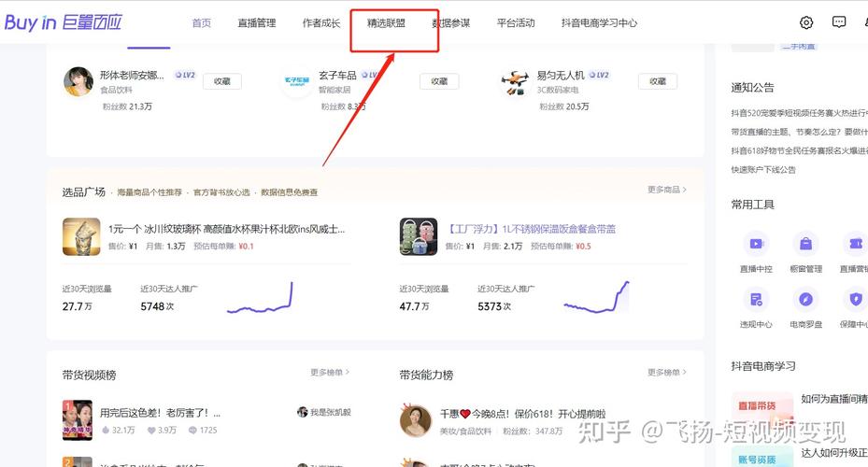Click the trend chart beside 5373 次
Viewport: 868px width, 467px height.
tap(597, 297)
